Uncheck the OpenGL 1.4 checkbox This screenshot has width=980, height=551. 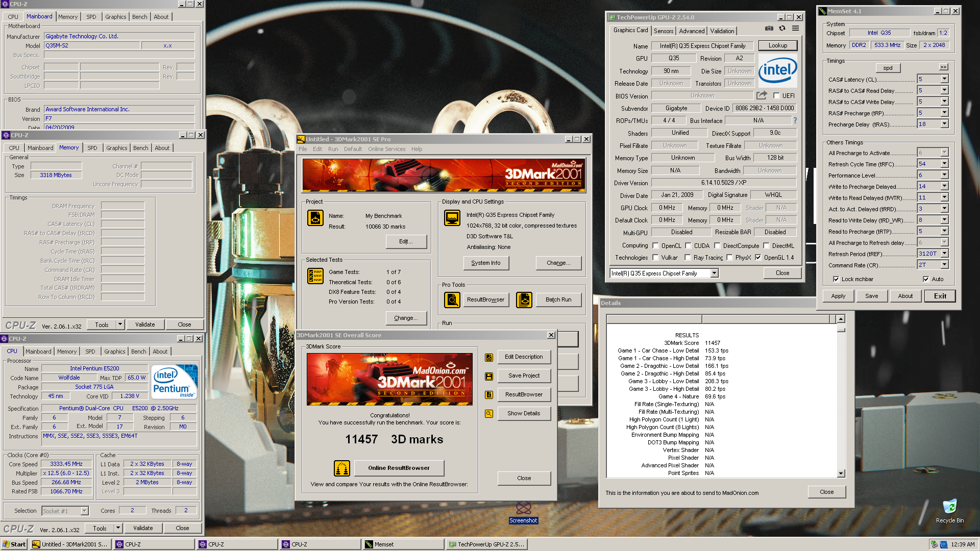pyautogui.click(x=758, y=258)
